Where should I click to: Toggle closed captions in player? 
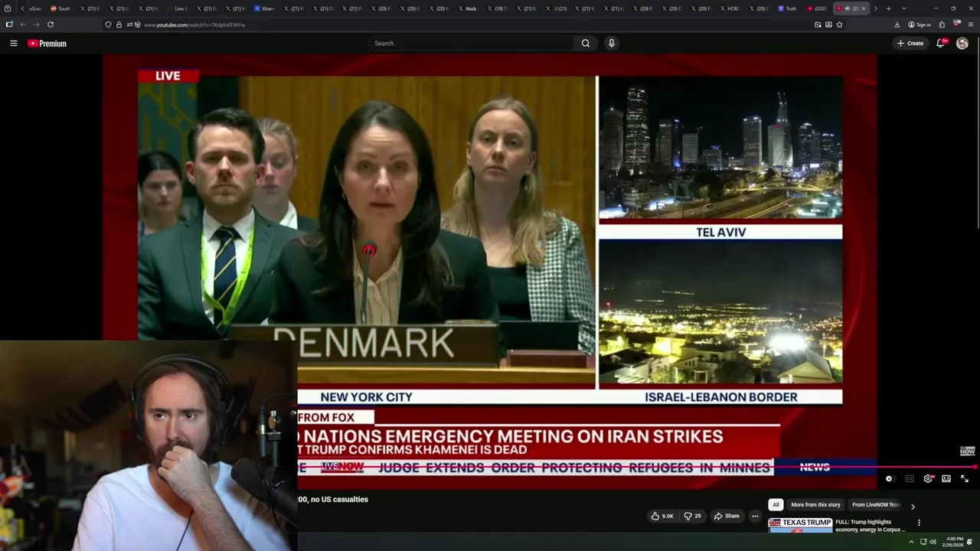click(910, 479)
